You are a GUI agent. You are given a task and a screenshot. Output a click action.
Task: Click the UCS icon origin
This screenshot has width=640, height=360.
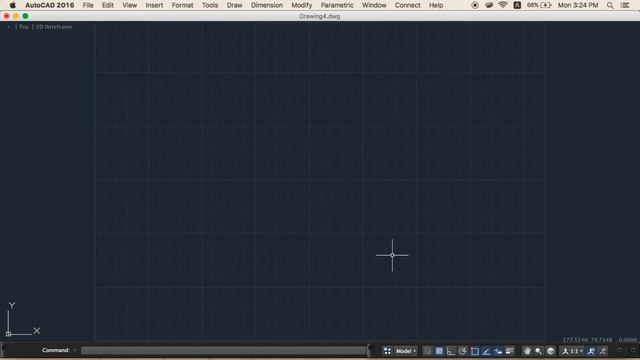coord(8,334)
